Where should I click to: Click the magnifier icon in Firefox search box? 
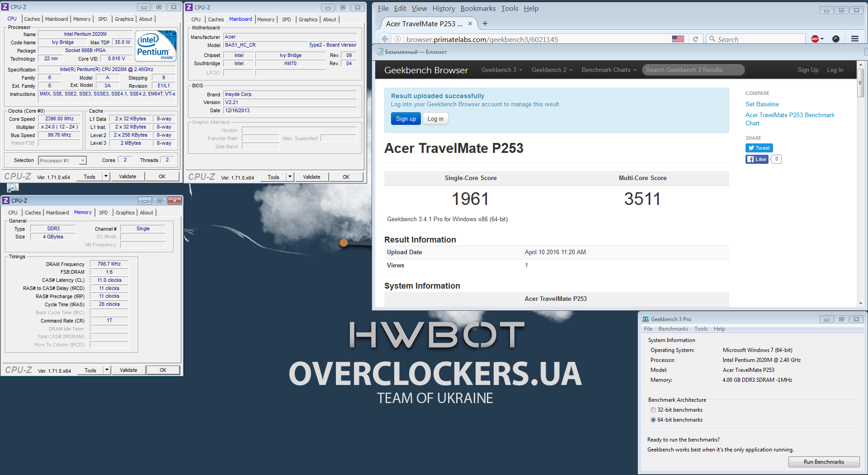[x=712, y=39]
